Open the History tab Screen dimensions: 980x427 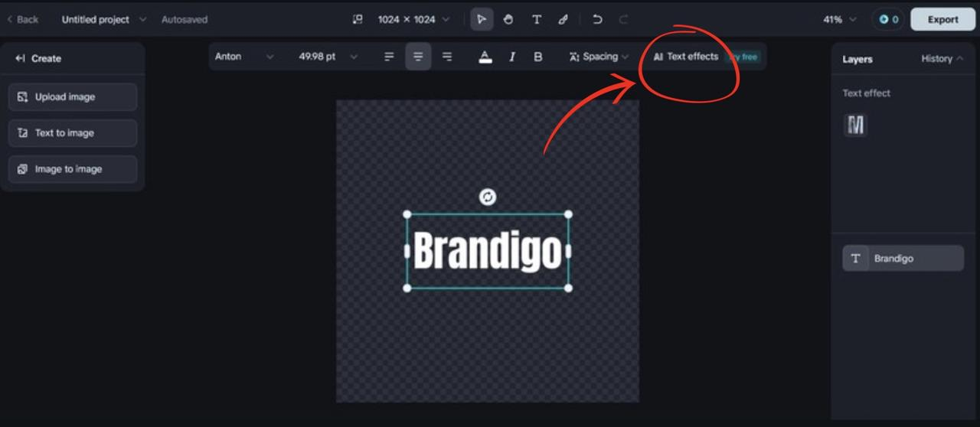tap(942, 59)
